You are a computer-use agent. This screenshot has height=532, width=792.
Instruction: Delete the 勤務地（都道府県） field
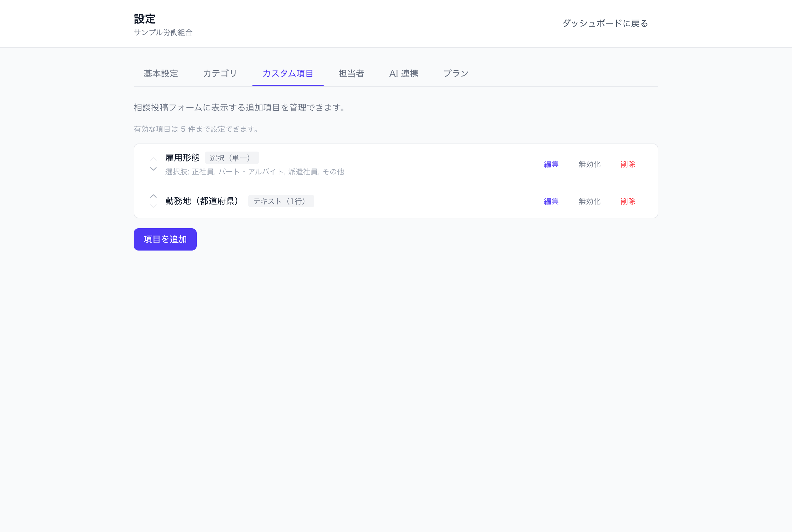click(x=628, y=201)
